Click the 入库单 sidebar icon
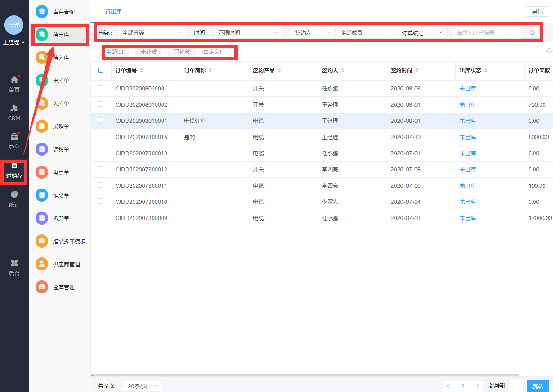 point(42,104)
